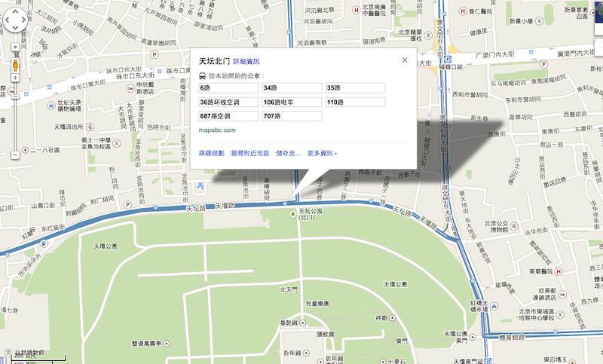Click the 天壇東門站 subway icon at the bottom edge
Viewport: 603px width, 364px height.
tap(488, 360)
